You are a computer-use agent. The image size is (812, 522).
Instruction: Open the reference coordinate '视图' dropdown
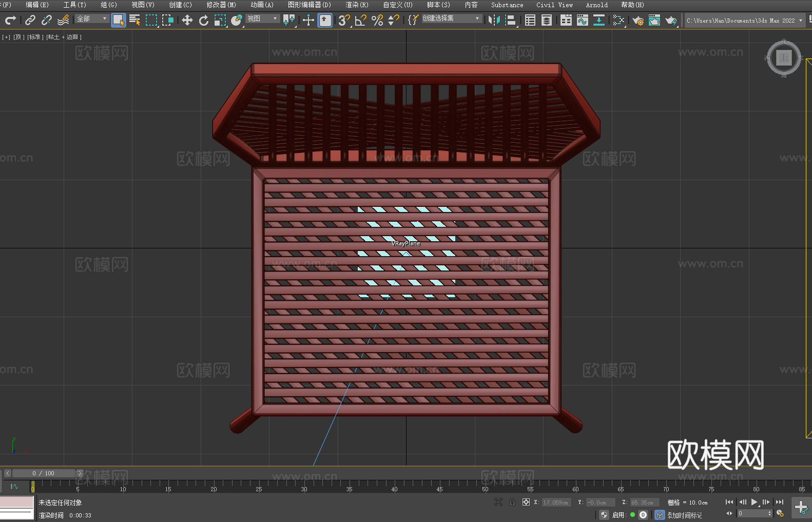[262, 18]
